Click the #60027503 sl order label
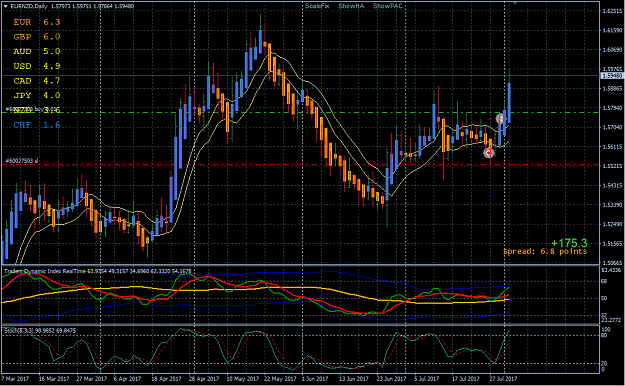This screenshot has height=386, width=625. click(x=22, y=161)
